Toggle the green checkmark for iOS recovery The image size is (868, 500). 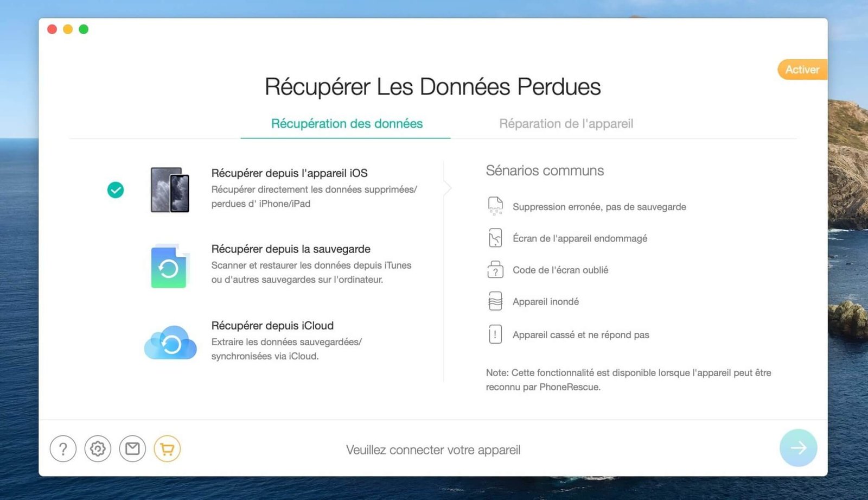point(116,189)
